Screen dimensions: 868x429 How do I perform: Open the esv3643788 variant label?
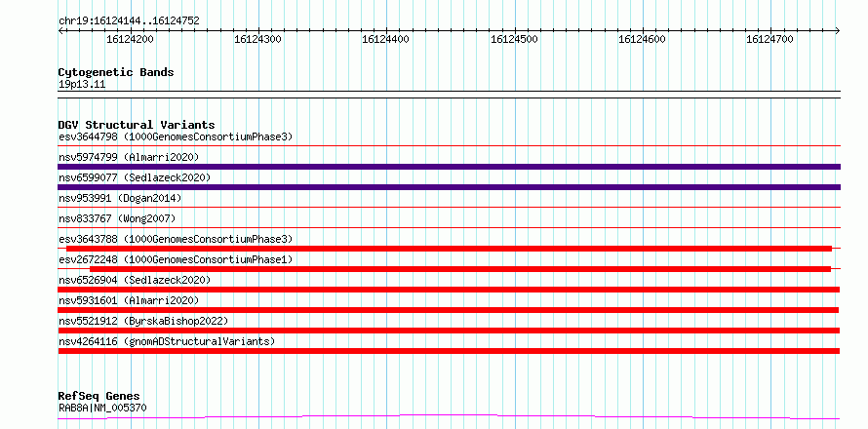[x=175, y=239]
